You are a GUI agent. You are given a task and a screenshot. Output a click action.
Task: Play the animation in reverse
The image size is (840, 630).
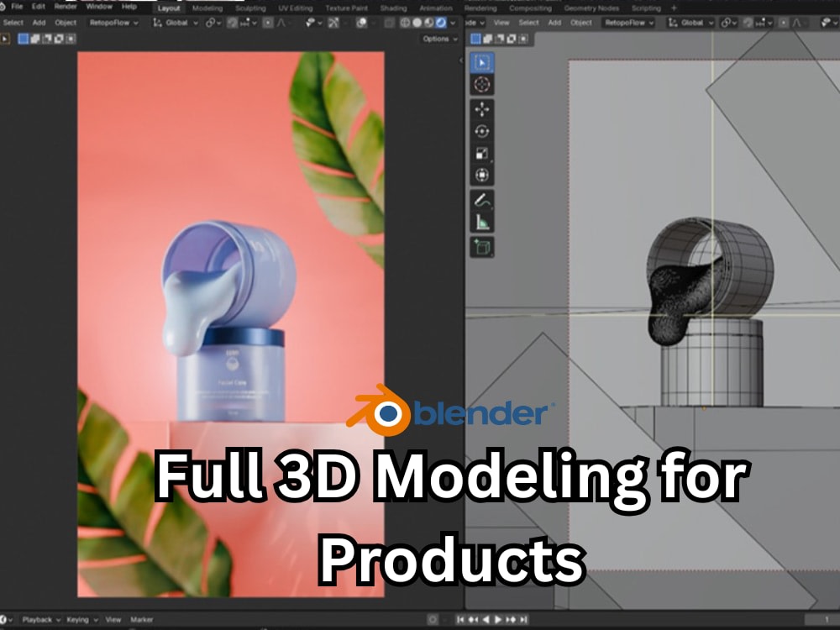(x=486, y=619)
